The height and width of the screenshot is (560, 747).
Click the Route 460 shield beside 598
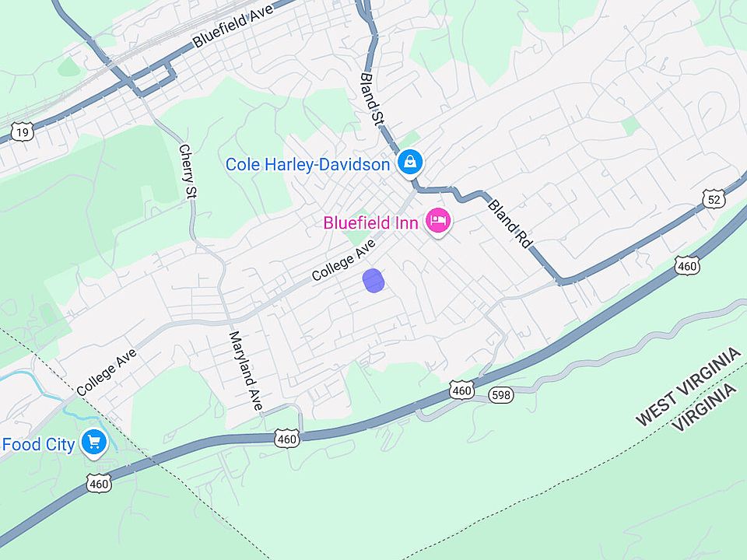[x=461, y=391]
